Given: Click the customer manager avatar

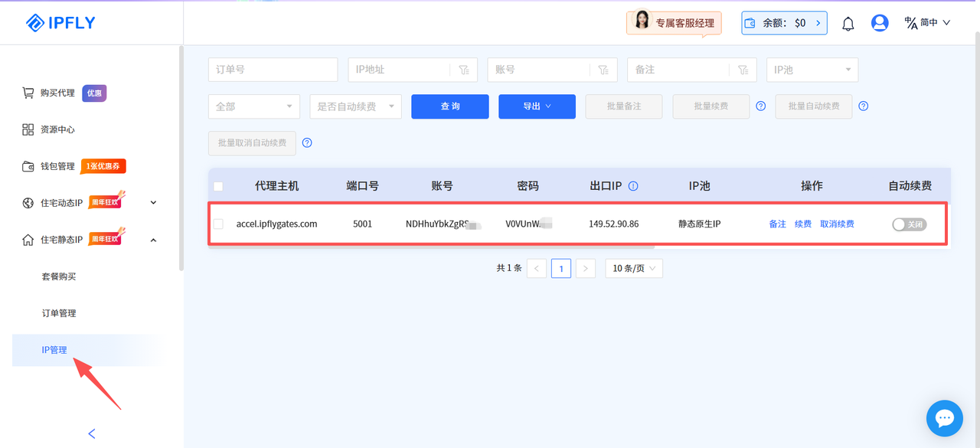Looking at the screenshot, I should click(x=641, y=21).
